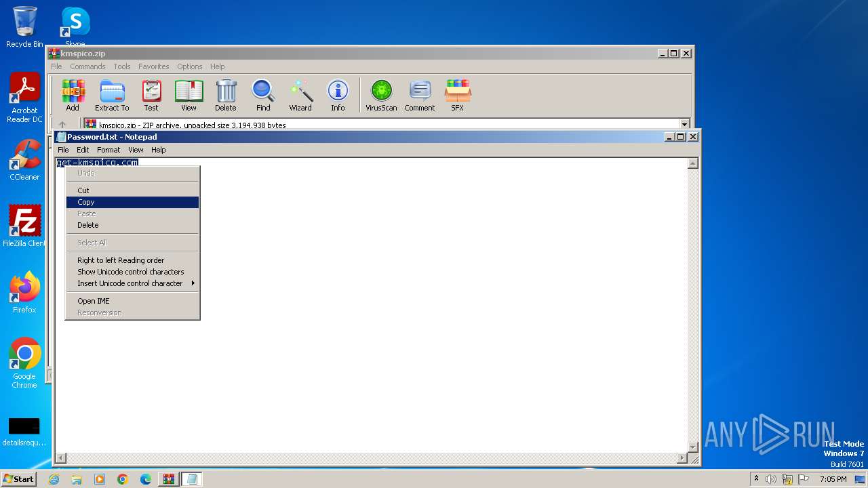The image size is (868, 488).
Task: Click the Extract To toolbar icon
Action: 112,95
